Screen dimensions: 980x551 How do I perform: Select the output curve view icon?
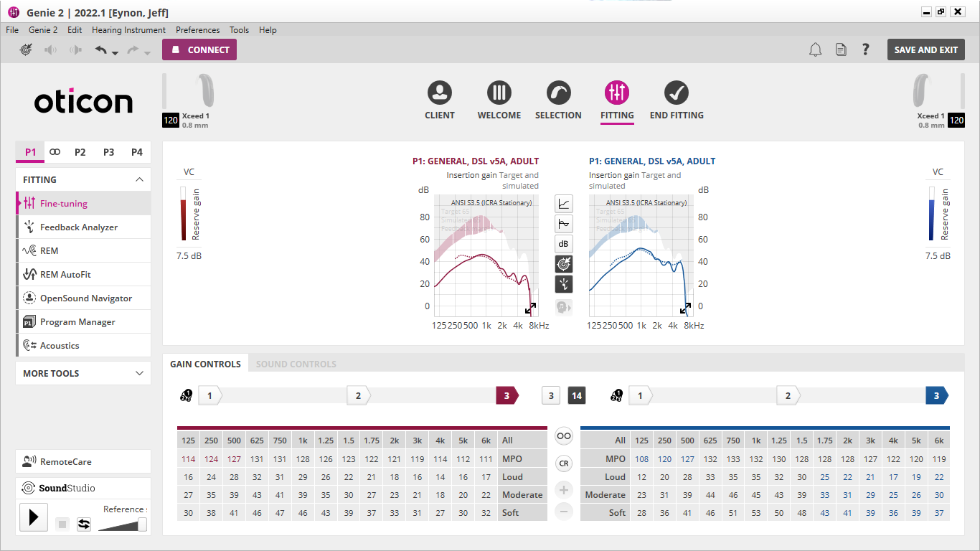(x=564, y=224)
